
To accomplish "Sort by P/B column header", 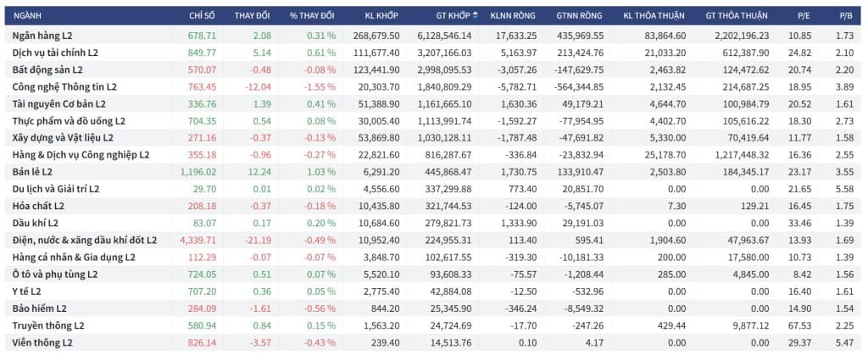I will [847, 15].
